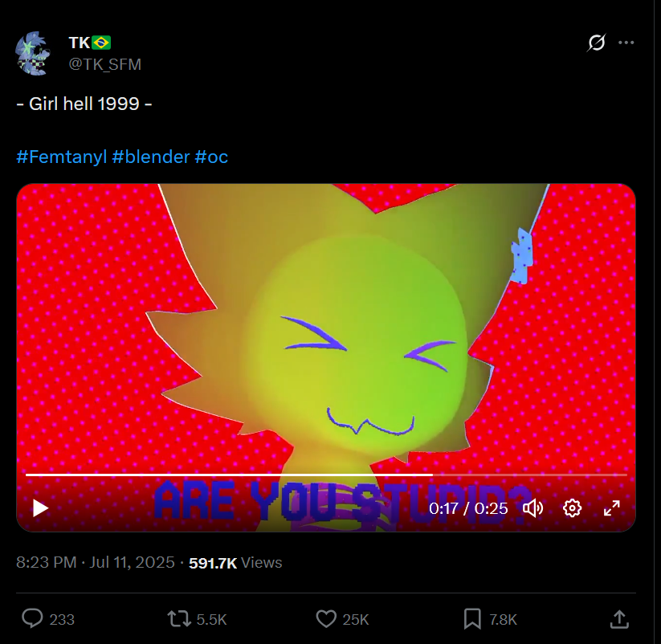Mute the video with speaker icon
The height and width of the screenshot is (644, 661).
(532, 508)
